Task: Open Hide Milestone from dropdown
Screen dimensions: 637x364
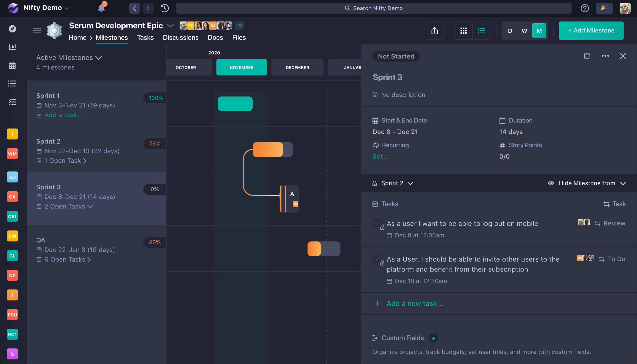Action: [x=587, y=183]
